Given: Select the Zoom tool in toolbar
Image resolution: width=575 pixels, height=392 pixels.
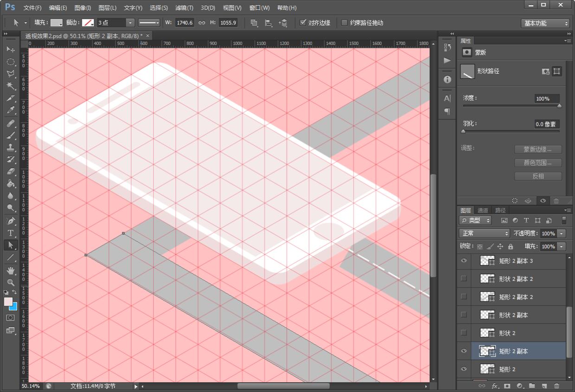Looking at the screenshot, I should pos(11,282).
